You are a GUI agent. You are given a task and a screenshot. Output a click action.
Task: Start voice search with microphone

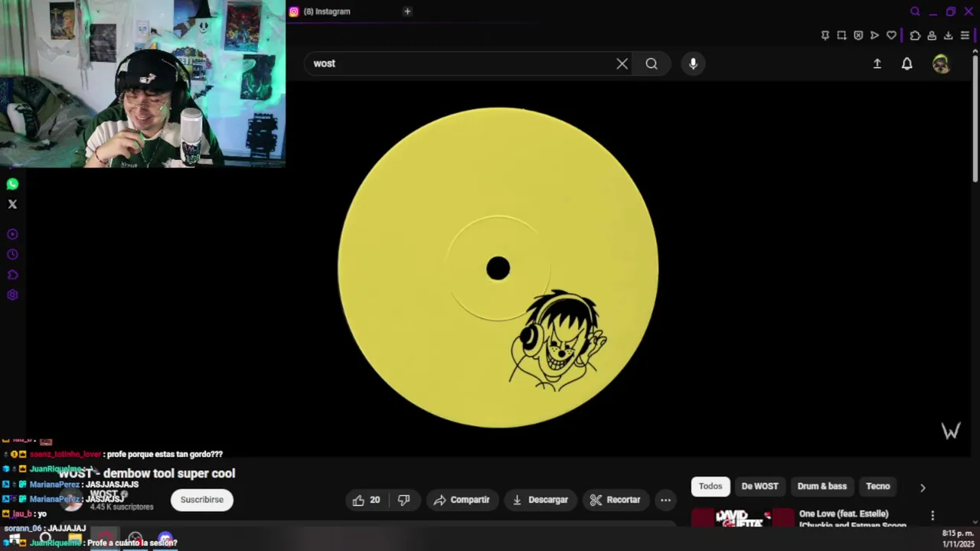(x=693, y=64)
